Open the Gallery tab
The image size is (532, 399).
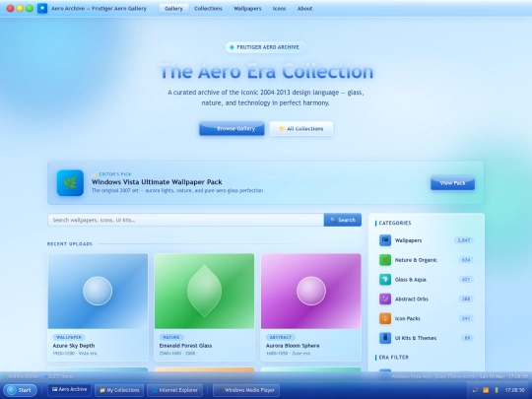click(x=173, y=9)
